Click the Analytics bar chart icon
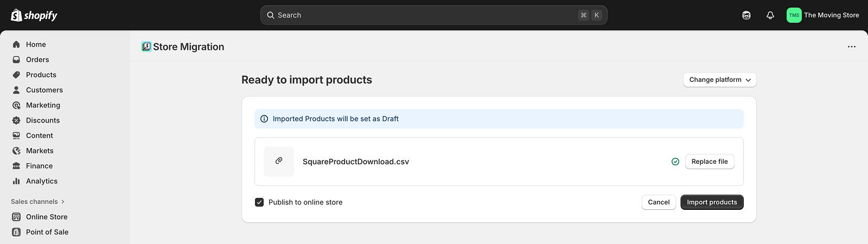This screenshot has height=244, width=868. click(16, 181)
